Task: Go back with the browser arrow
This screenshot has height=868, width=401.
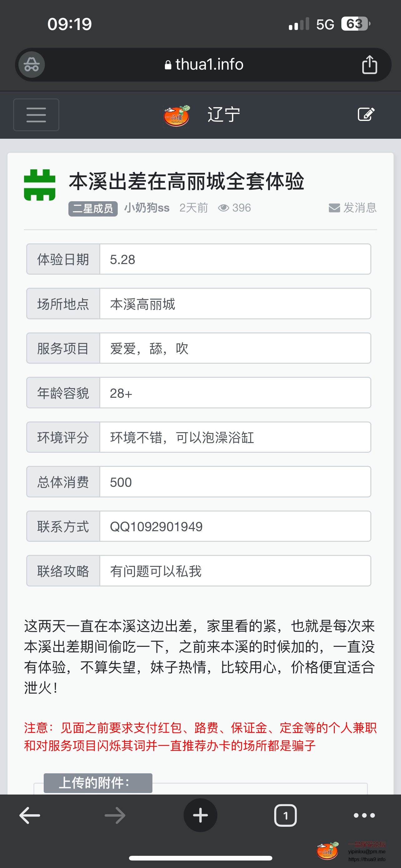Action: tap(30, 816)
